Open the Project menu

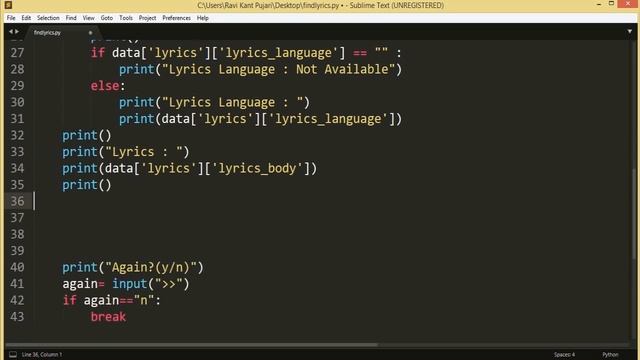click(x=147, y=18)
